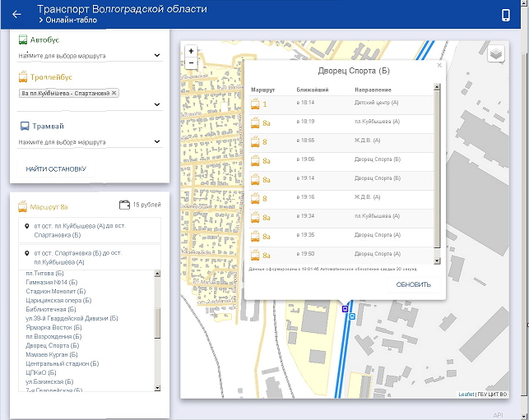Click the trolleybus icon for route 1

255,104
